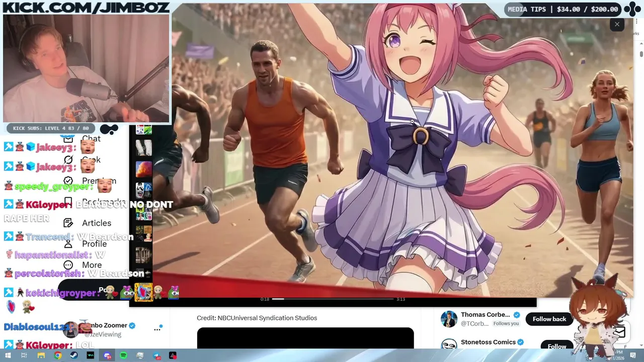
Task: Click the 3:13 duration label
Action: (x=400, y=299)
